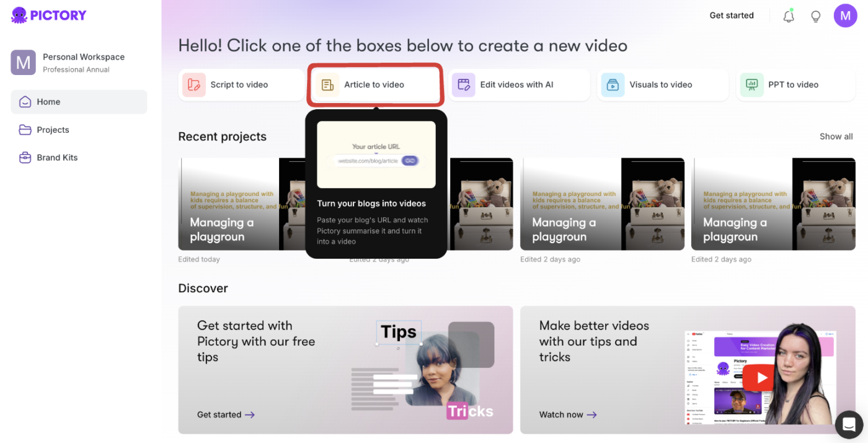This screenshot has height=443, width=868.
Task: Click Show all recent projects
Action: pos(836,136)
